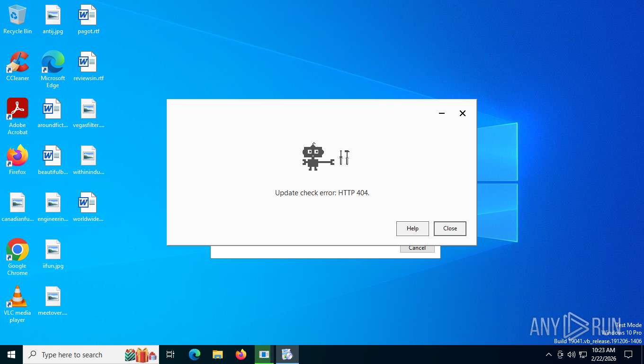The width and height of the screenshot is (644, 364).
Task: Open File Explorer from the taskbar
Action: coord(218,355)
